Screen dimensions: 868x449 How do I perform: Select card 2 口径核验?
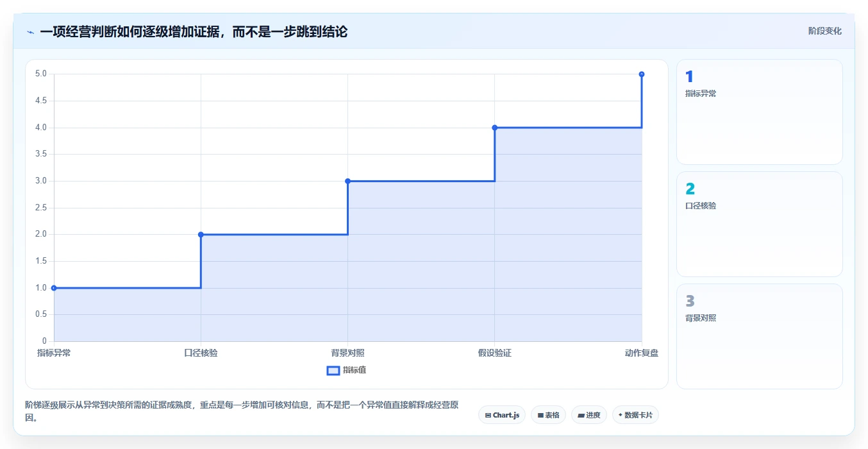point(760,224)
